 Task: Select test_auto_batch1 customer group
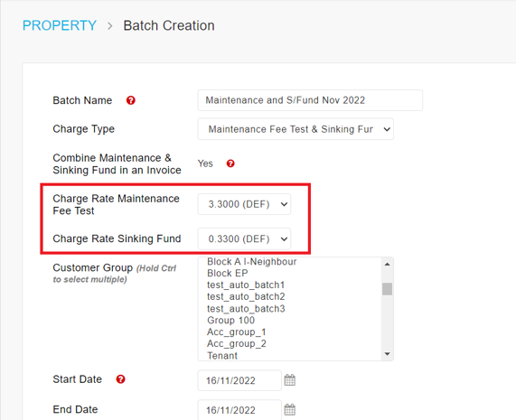pyautogui.click(x=289, y=285)
